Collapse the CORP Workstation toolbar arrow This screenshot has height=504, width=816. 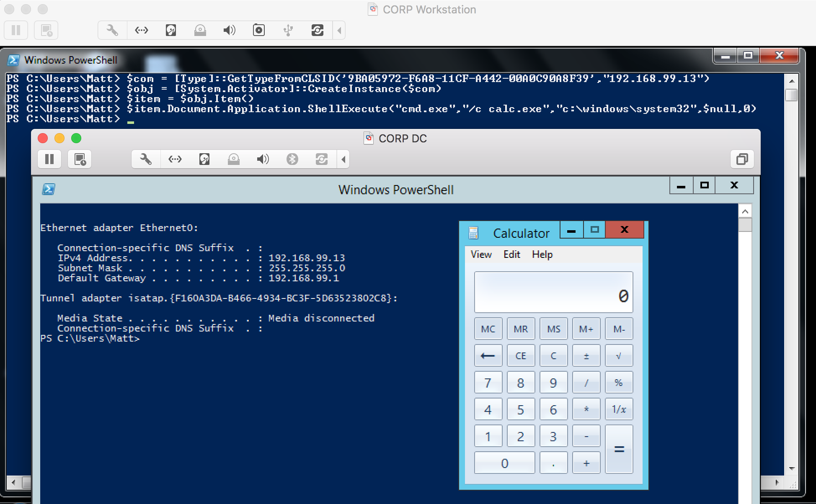[339, 30]
